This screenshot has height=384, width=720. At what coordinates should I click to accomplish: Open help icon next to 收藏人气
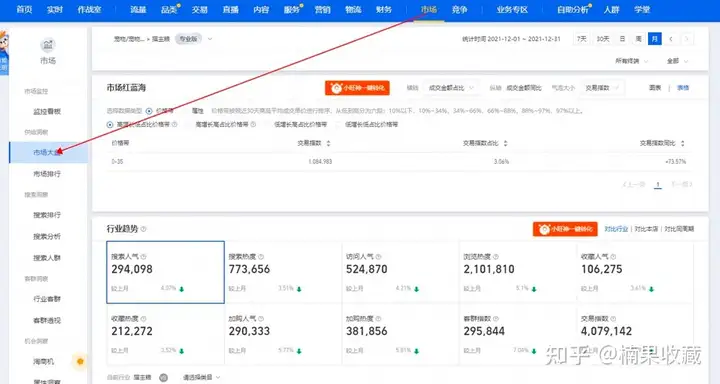point(613,257)
